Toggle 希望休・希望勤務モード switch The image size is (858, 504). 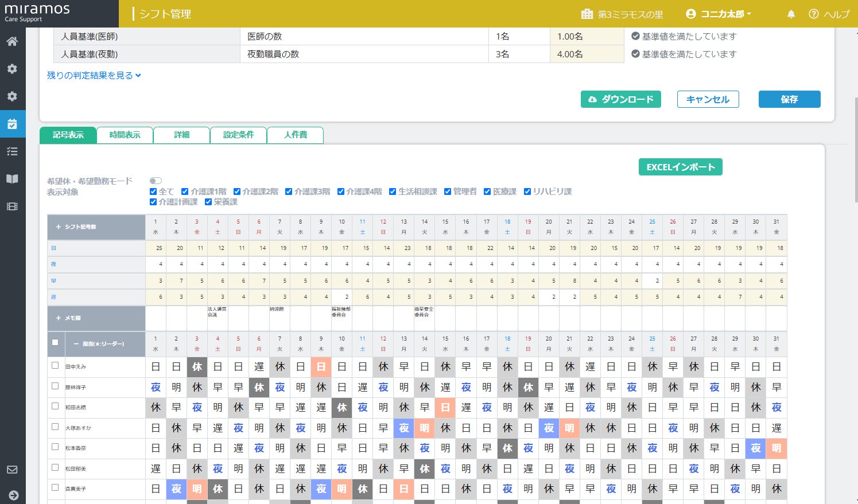click(x=156, y=181)
